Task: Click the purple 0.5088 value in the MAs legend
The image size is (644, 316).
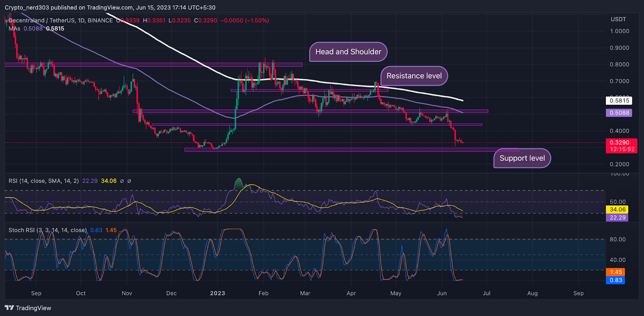Action: 33,29
